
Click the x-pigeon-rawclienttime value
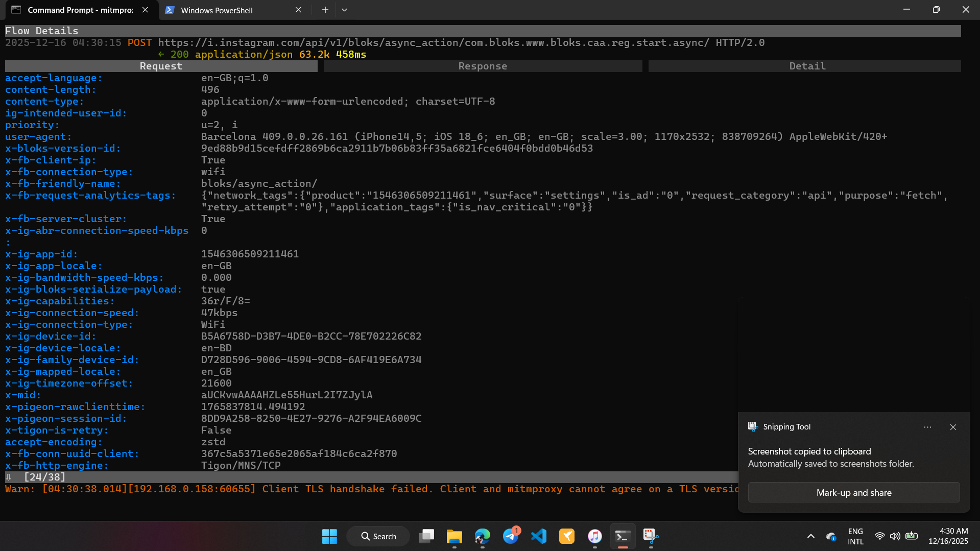[x=253, y=407]
